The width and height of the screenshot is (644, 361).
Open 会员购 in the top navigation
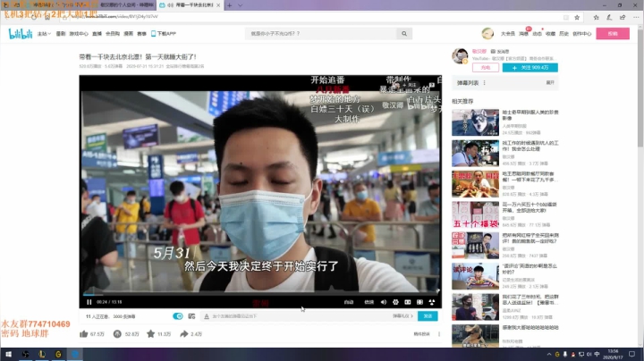[113, 34]
